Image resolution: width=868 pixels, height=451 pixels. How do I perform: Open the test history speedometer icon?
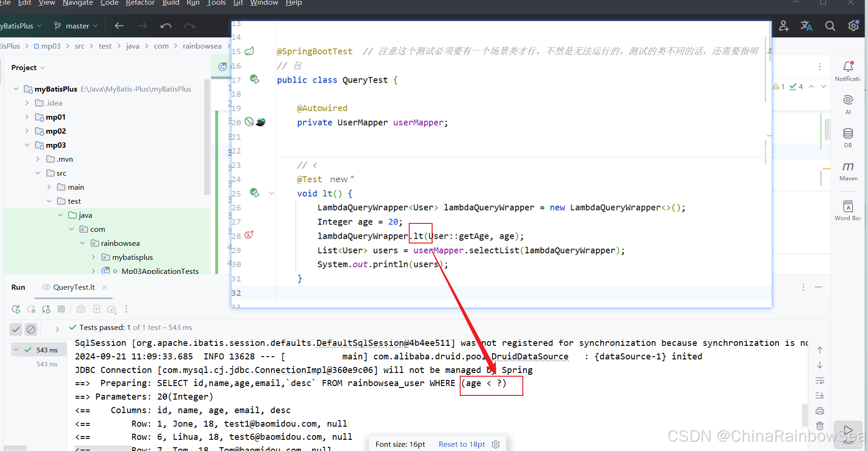pos(111,309)
